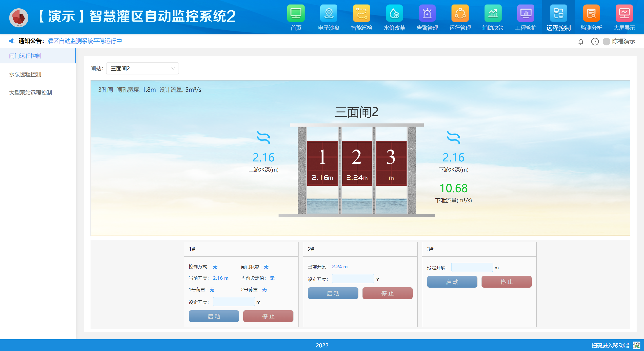Screen dimensions: 644x351
Task: Click the 3# panel header
Action: 479,249
